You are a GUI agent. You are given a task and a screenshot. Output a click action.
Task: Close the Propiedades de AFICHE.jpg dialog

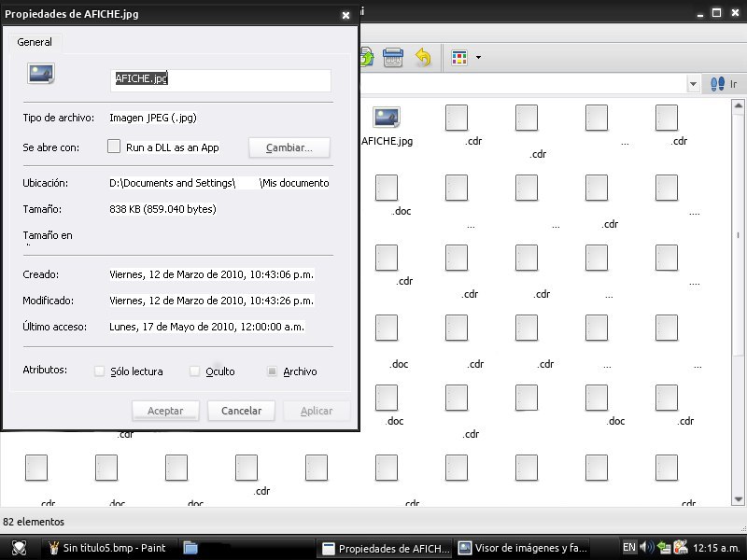coord(345,15)
